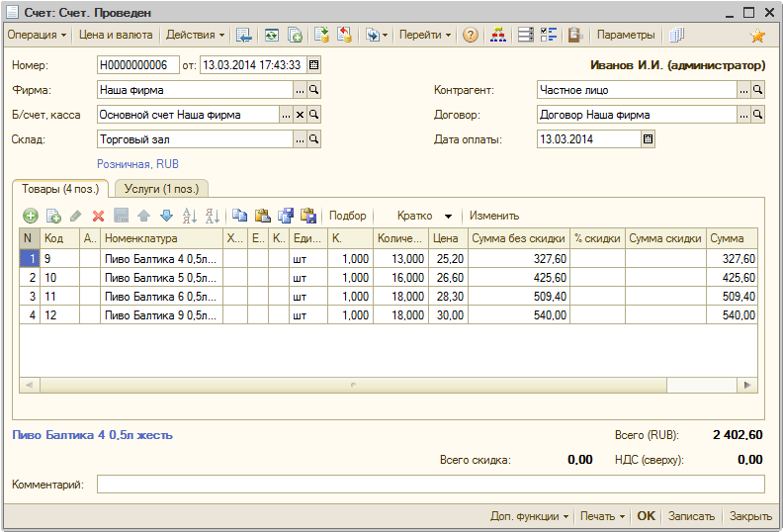Click the Подбор button
This screenshot has height=532, width=783.
coord(348,216)
